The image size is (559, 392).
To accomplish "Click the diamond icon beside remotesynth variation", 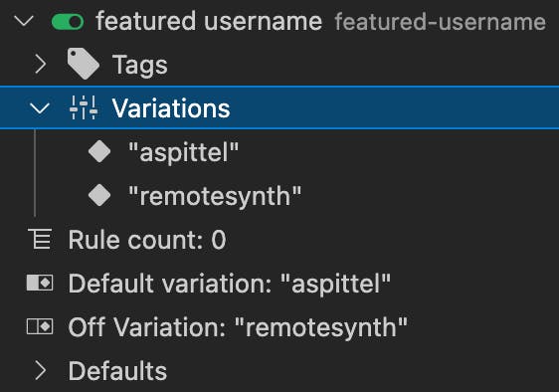I will click(99, 195).
